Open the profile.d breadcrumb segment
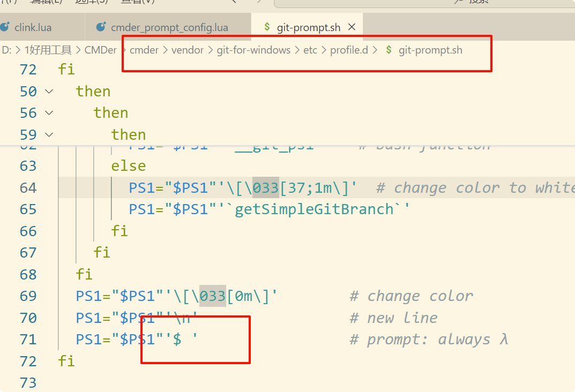This screenshot has height=392, width=575. (349, 50)
